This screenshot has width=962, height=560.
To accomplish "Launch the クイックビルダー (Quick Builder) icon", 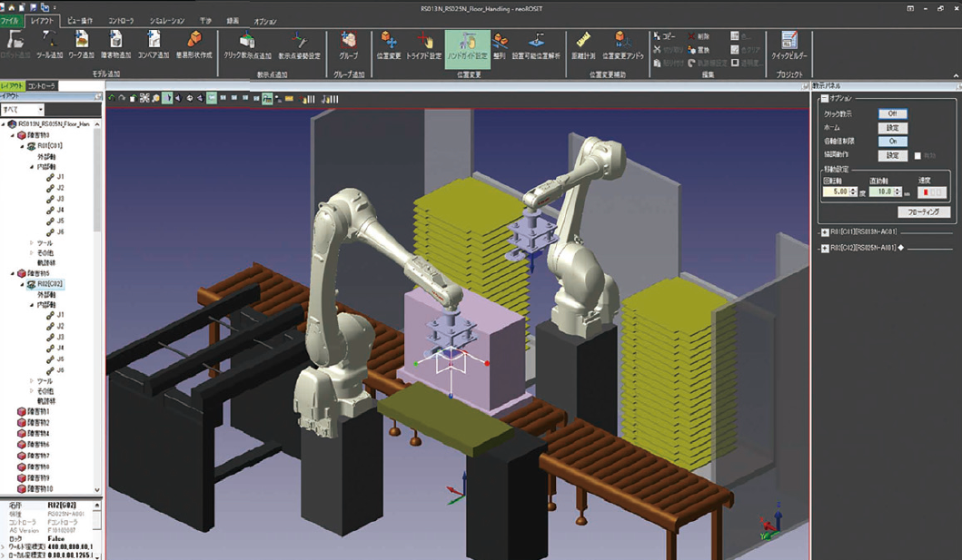I will tap(788, 44).
